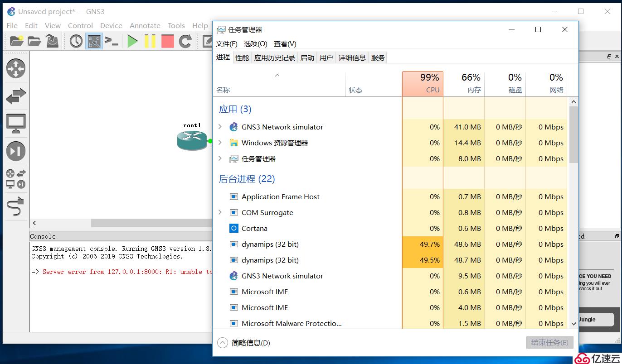Click the Jungle button in GNS3 panel

click(x=596, y=319)
